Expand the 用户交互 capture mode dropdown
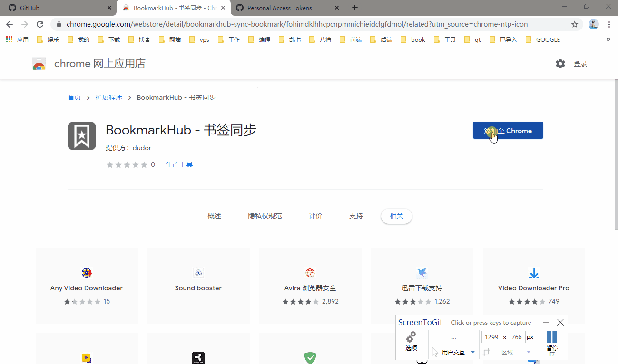 (x=472, y=352)
